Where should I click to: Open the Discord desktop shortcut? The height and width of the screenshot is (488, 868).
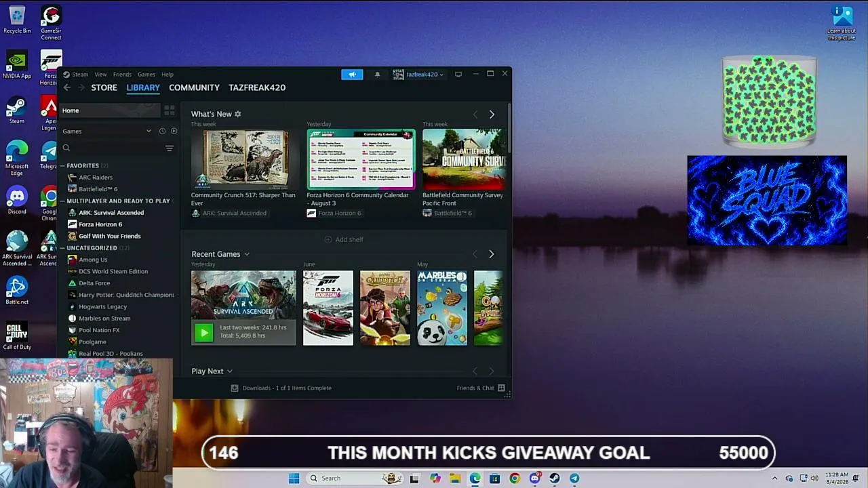pos(17,201)
